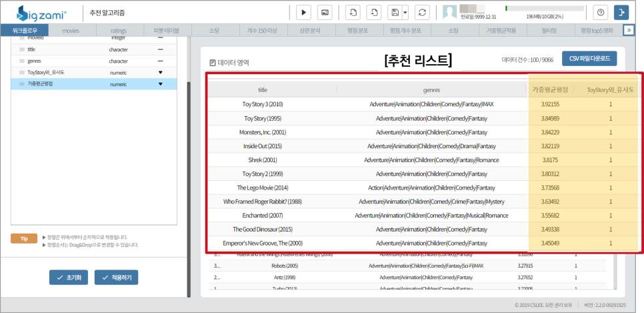Click the image snapshot toolbar icon
Viewport: 644px width, 313px height.
(325, 13)
